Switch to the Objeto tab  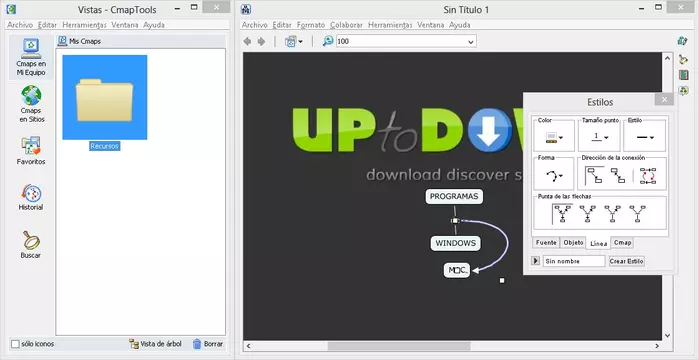(x=573, y=242)
